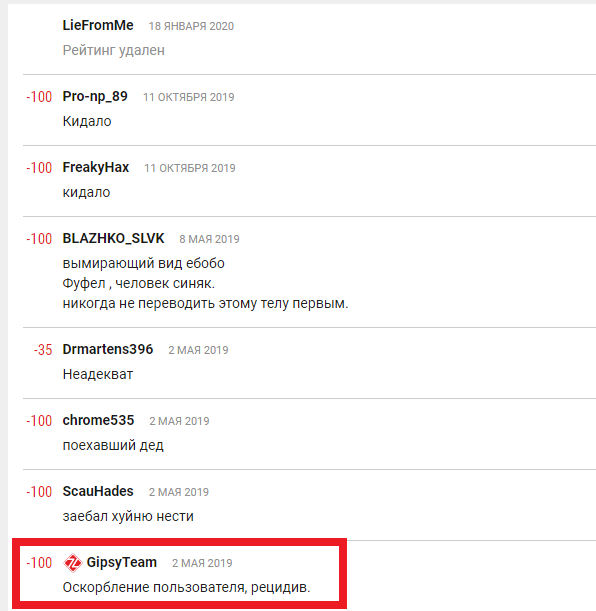Click the GipsyTeam logo icon
The height and width of the screenshot is (611, 596).
[x=72, y=563]
